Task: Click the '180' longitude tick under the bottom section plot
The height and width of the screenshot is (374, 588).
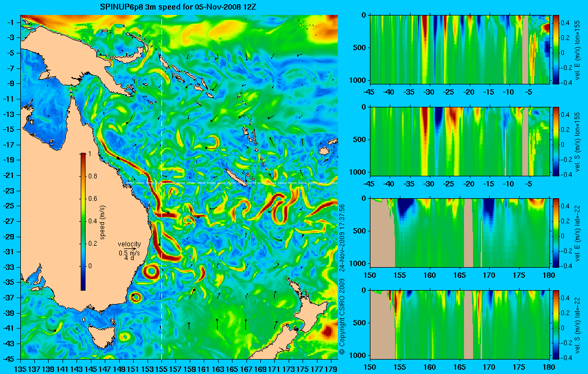Action: 549,367
